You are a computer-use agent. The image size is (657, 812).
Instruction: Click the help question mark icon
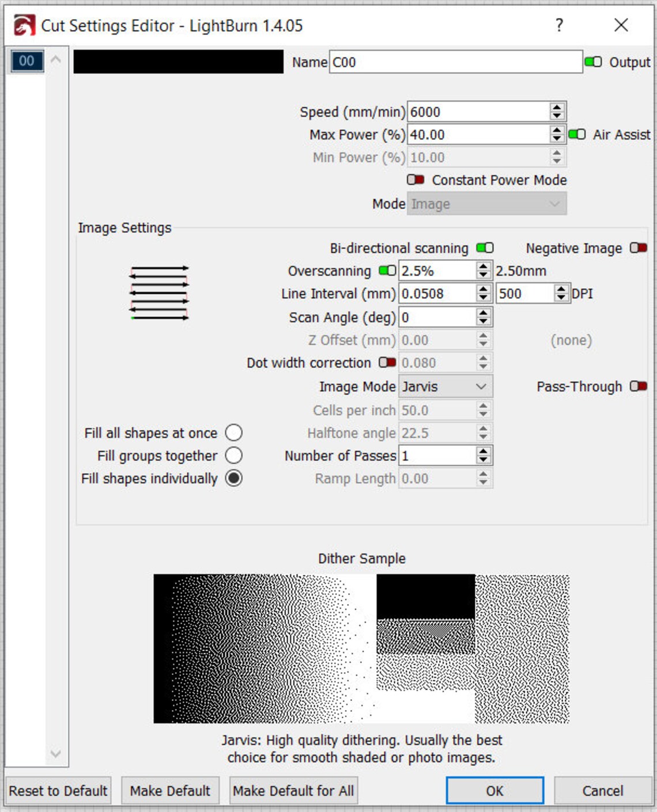click(x=558, y=25)
